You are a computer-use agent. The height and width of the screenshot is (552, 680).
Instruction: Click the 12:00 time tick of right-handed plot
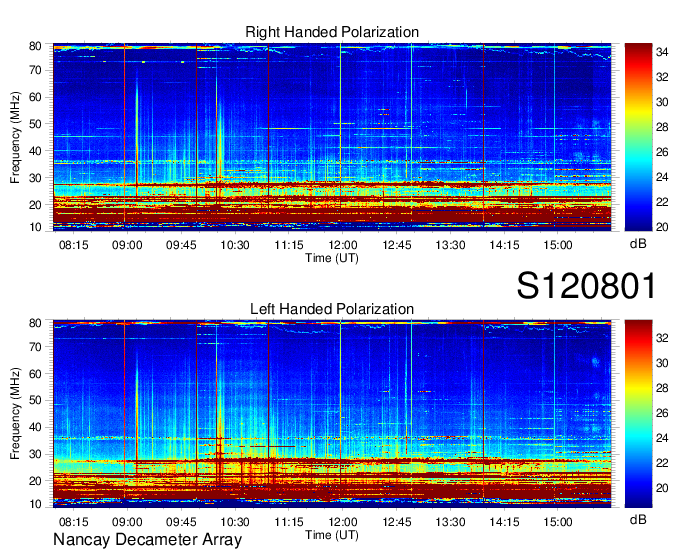point(343,245)
